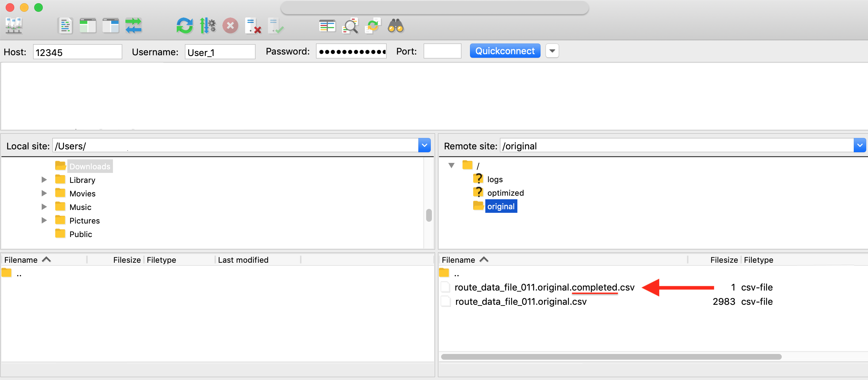Open the Quickconnect history dropdown

[552, 51]
